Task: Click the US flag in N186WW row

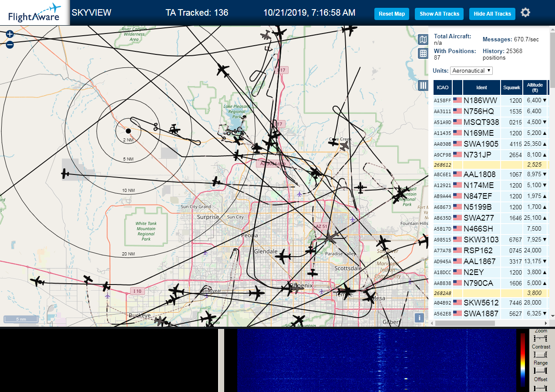Action: coord(457,101)
